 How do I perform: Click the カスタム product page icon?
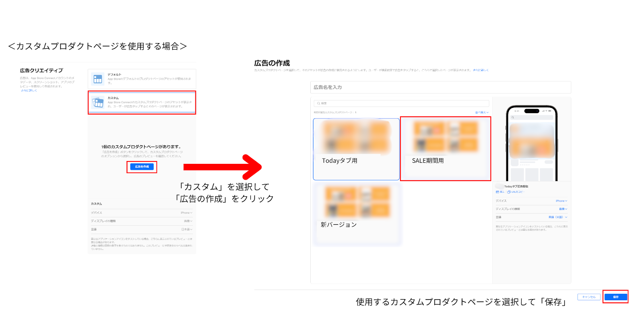(97, 103)
